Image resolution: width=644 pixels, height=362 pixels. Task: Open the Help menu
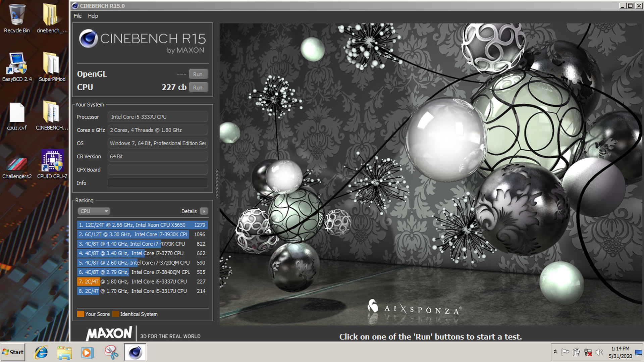[x=93, y=16]
